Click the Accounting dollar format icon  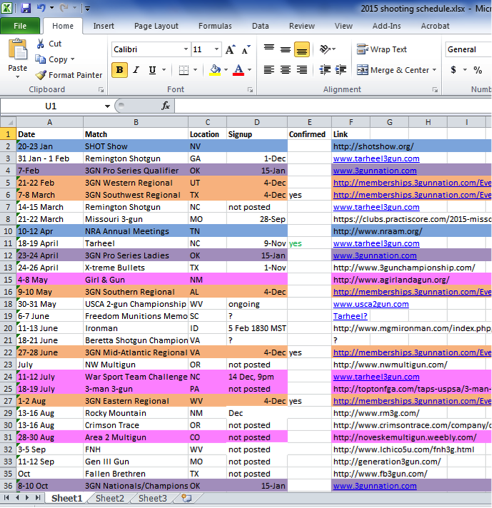point(453,70)
